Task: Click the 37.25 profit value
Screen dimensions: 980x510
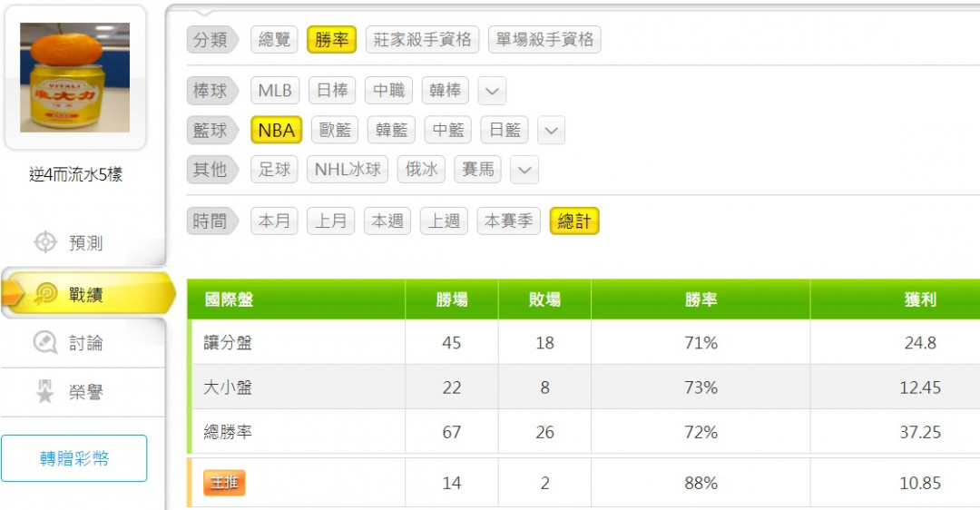Action: click(920, 432)
